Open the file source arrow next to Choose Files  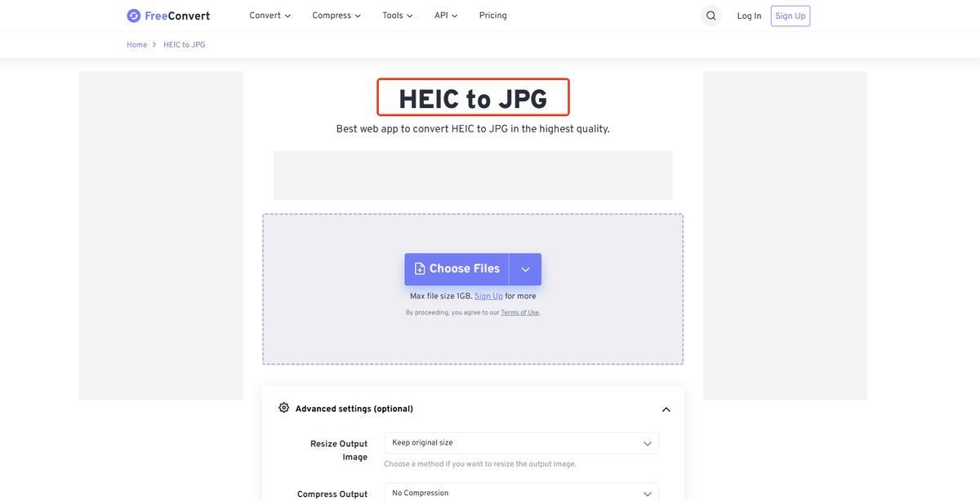(525, 270)
